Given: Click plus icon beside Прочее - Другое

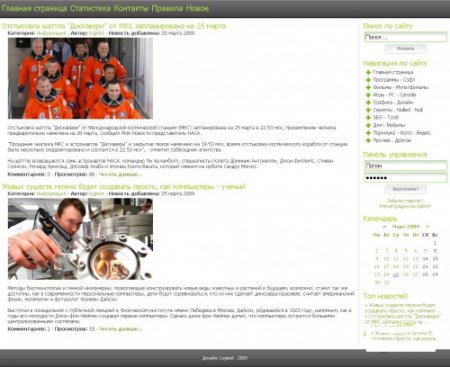Looking at the screenshot, I should tap(368, 140).
